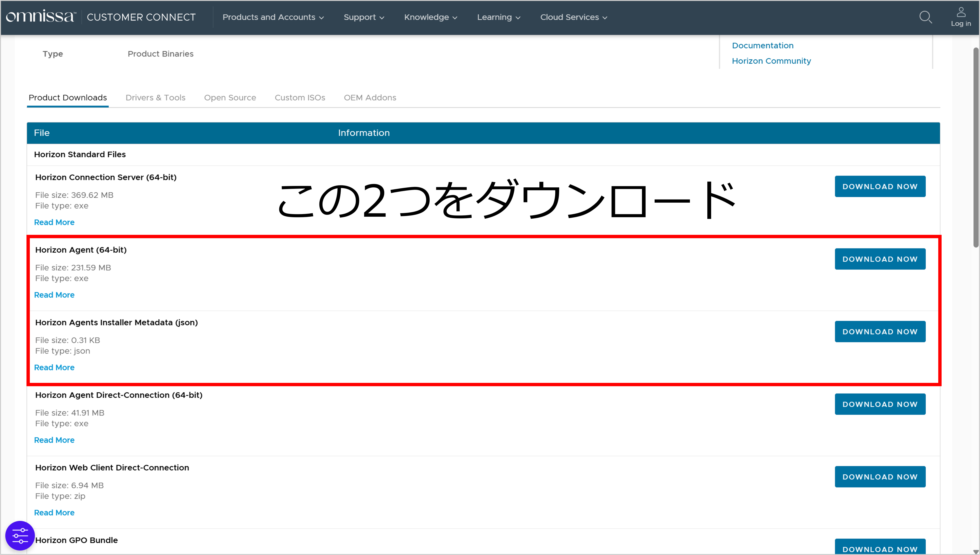The width and height of the screenshot is (980, 555).
Task: Click the Information column header
Action: pos(364,133)
